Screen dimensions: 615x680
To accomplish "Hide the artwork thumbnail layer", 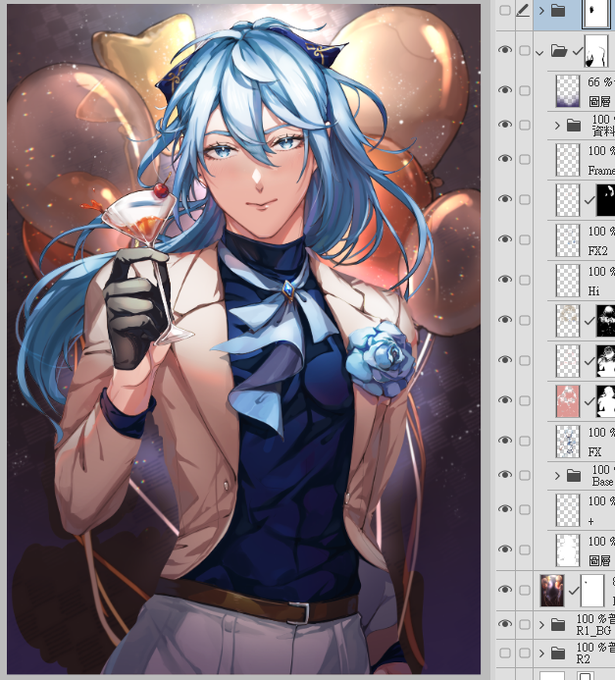I will point(505,589).
